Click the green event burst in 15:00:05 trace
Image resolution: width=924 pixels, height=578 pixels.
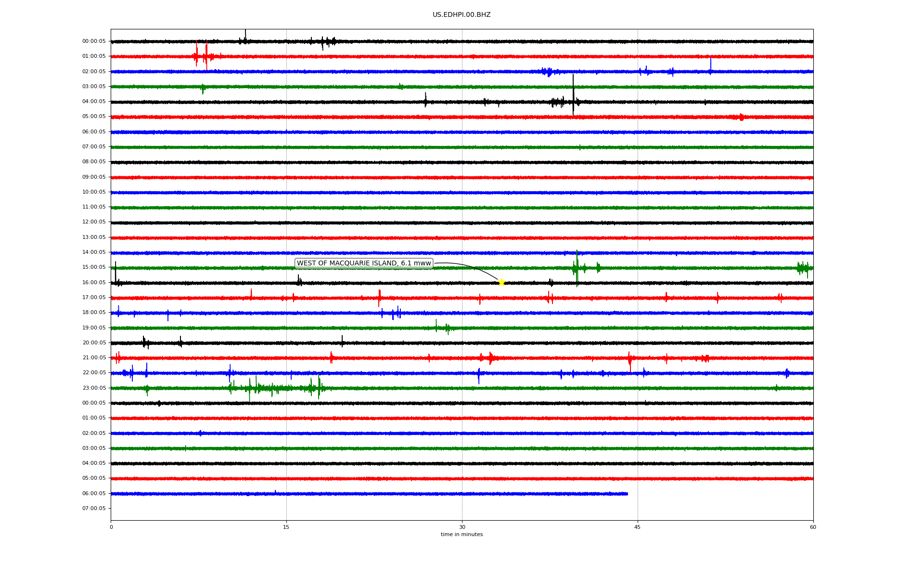[x=577, y=268]
